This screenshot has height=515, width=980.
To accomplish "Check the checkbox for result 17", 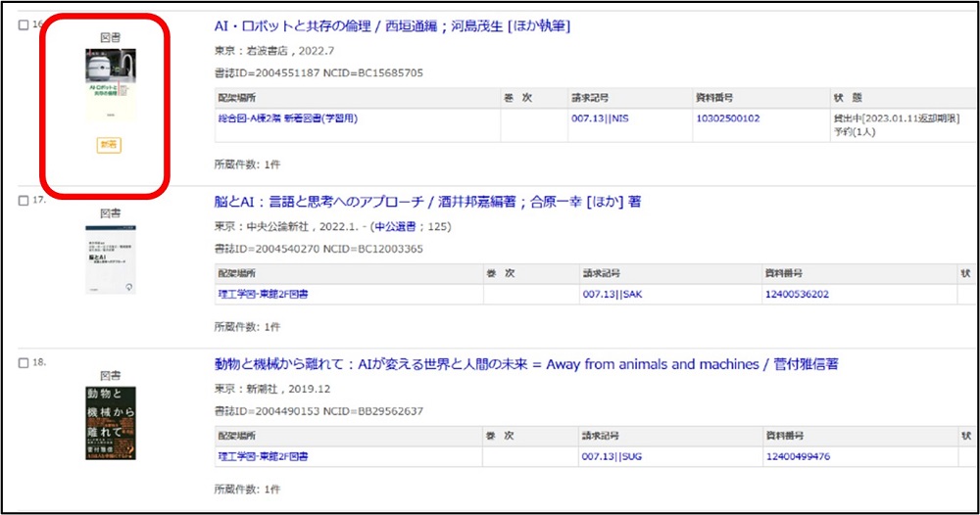I will 24,201.
